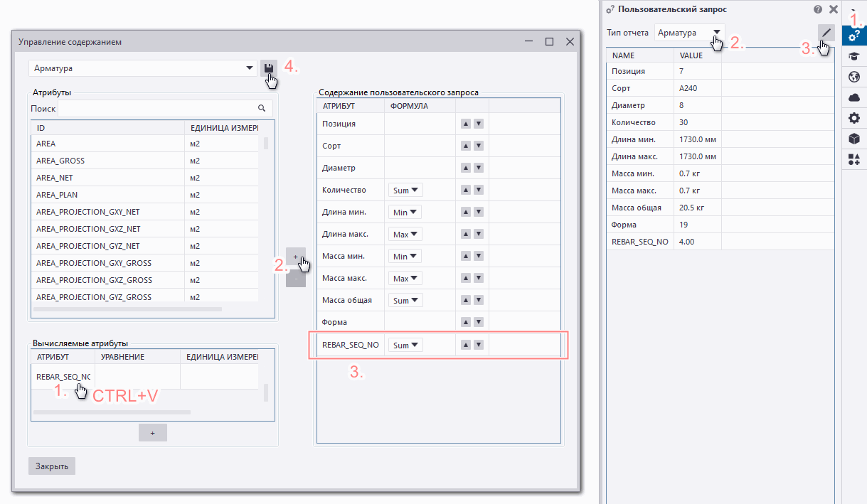Move Длина макс. row up with arrow

point(465,234)
